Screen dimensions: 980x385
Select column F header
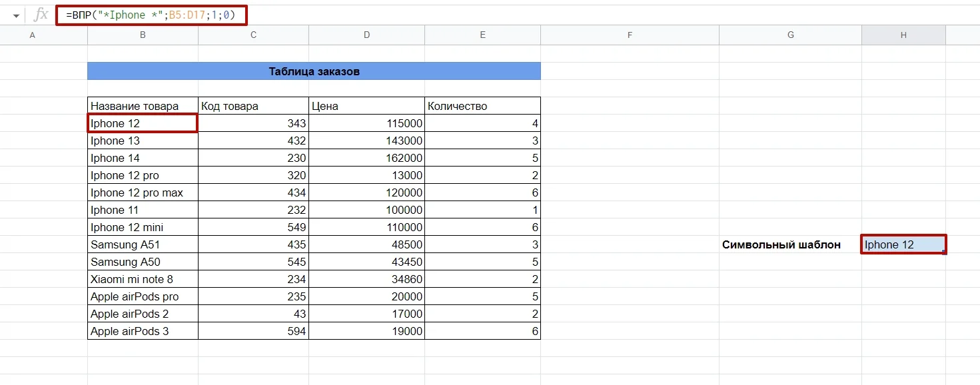point(630,35)
